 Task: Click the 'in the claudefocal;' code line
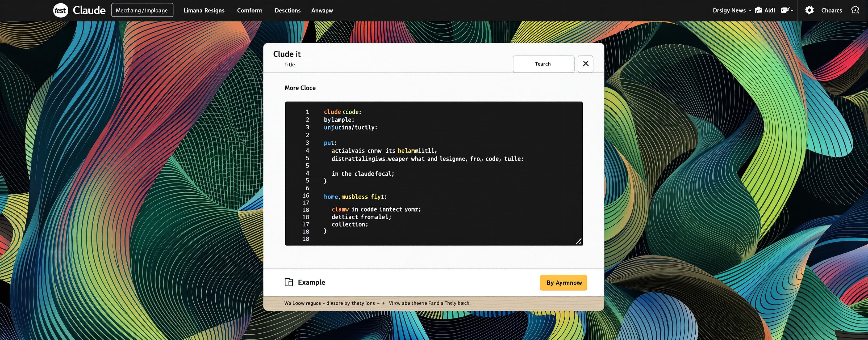tap(363, 174)
